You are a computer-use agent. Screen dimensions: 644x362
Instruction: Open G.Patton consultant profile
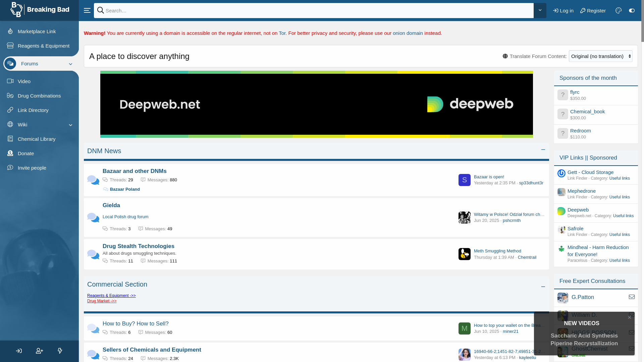coord(583,297)
